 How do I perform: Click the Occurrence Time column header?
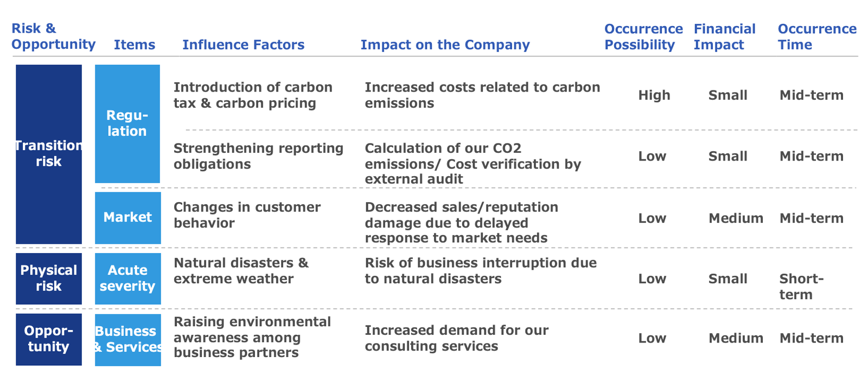(817, 37)
